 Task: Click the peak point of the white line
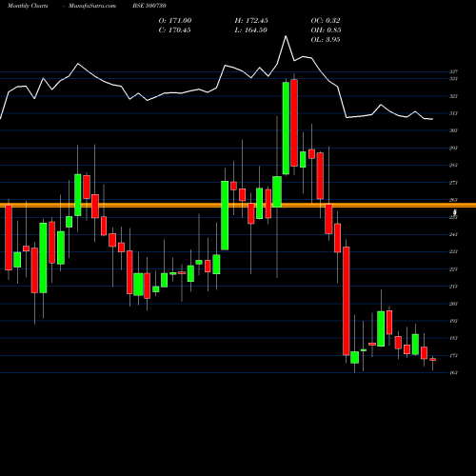click(286, 36)
